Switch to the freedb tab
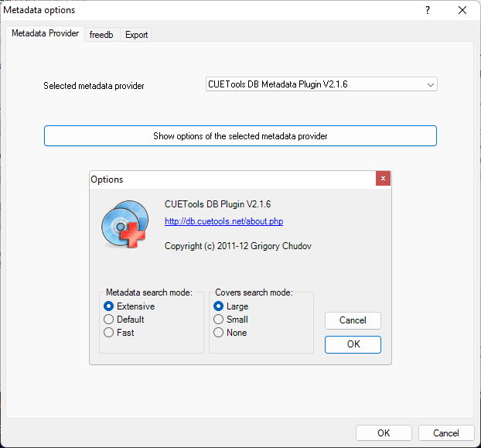 [101, 35]
